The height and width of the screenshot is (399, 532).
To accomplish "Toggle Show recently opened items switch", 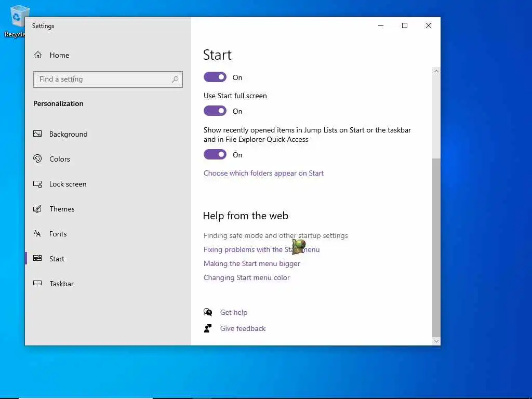I will [x=215, y=154].
